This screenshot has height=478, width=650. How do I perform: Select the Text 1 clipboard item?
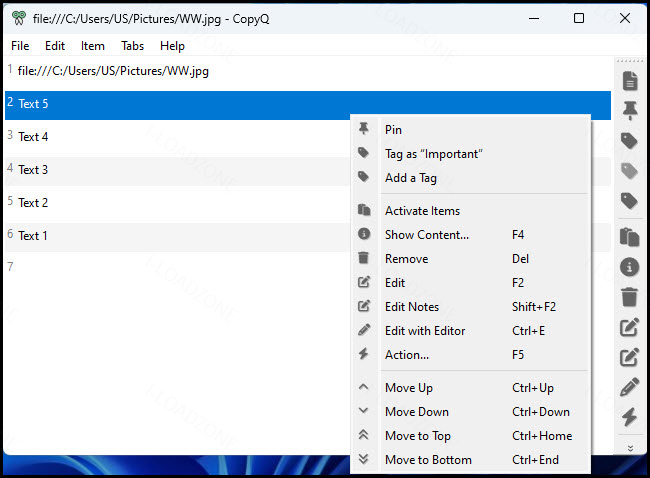click(x=177, y=236)
